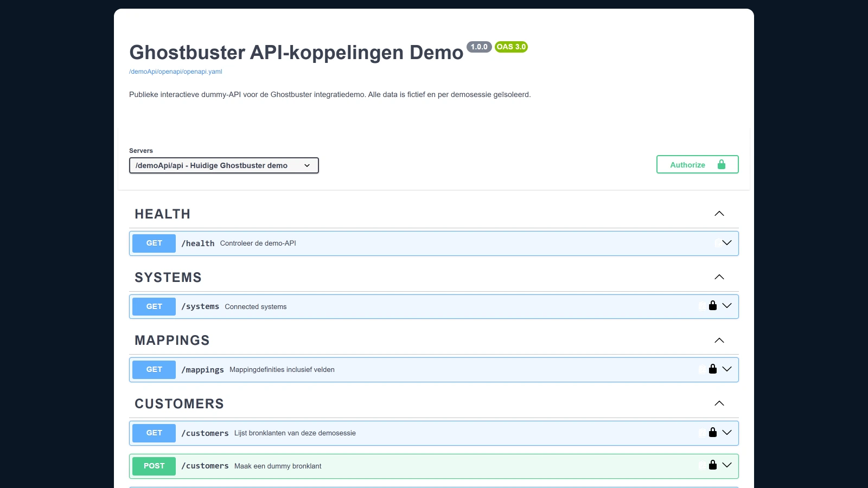
Task: Click the /customers path in the GET row
Action: point(205,433)
